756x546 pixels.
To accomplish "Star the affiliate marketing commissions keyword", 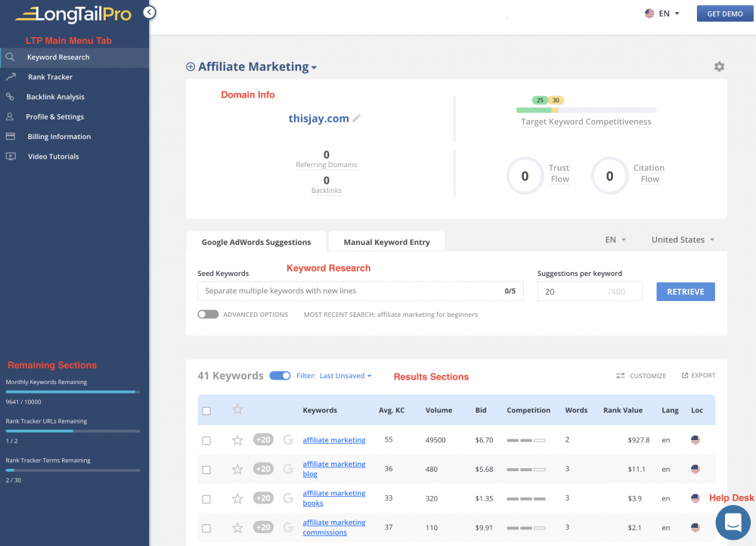I will [237, 528].
